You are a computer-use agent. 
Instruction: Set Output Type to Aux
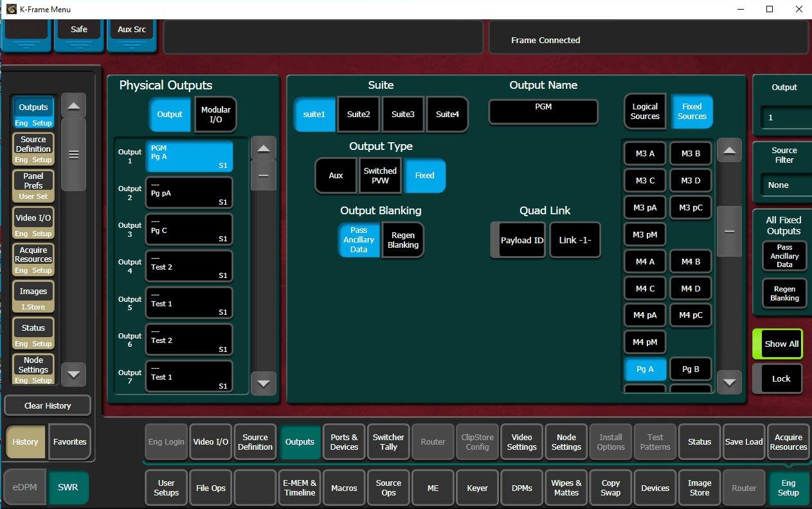click(x=336, y=176)
